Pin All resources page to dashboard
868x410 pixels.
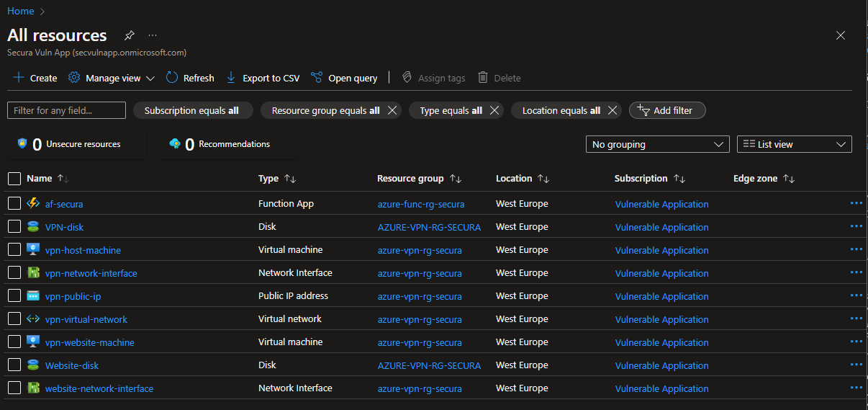(130, 35)
